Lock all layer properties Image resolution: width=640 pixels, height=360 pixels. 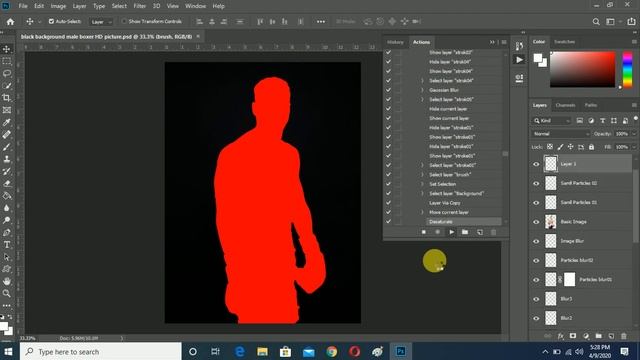pyautogui.click(x=591, y=147)
